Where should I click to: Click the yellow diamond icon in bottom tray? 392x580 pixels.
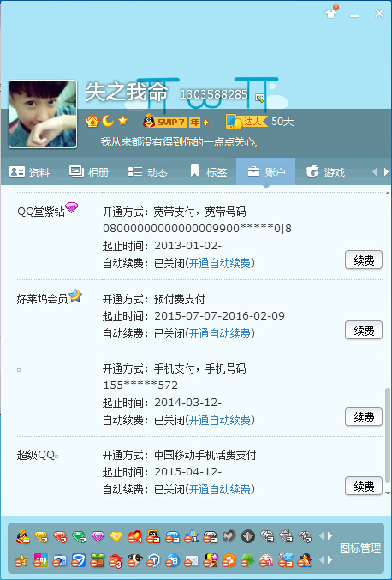(x=116, y=536)
